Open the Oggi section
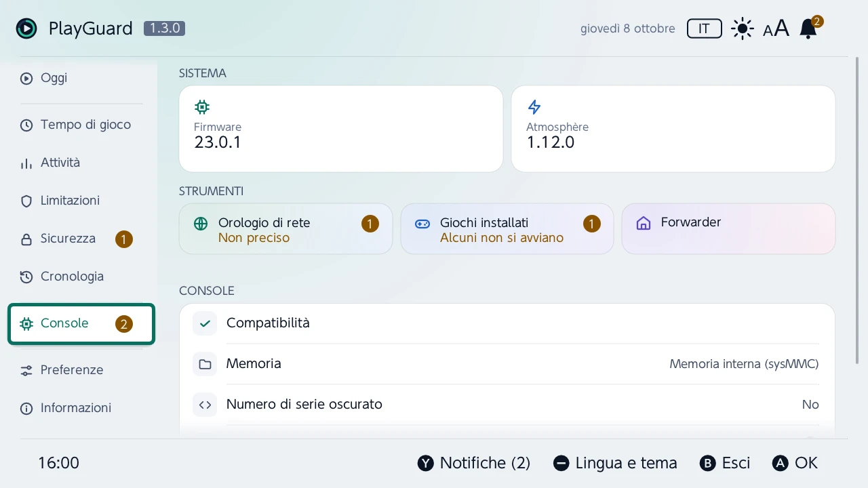The width and height of the screenshot is (868, 488). 81,78
